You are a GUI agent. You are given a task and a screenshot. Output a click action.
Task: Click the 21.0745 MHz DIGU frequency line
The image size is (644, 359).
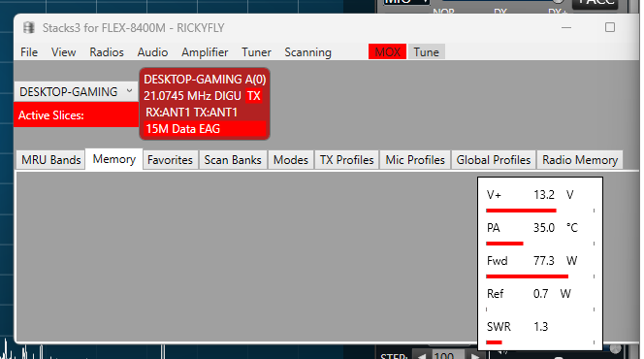[x=192, y=96]
